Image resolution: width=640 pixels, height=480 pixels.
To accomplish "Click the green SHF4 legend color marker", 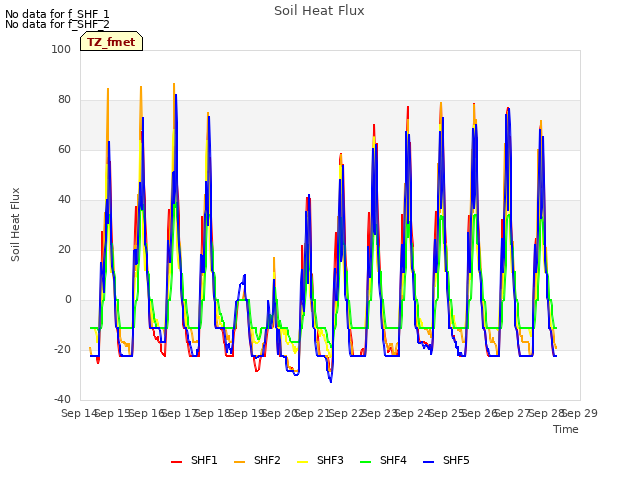I will (366, 462).
